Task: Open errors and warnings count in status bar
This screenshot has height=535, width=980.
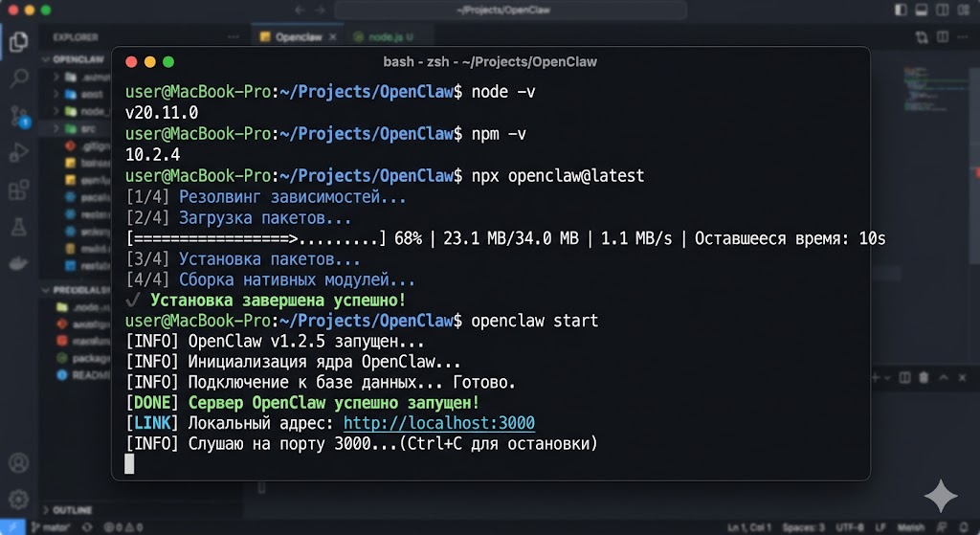Action: [123, 527]
